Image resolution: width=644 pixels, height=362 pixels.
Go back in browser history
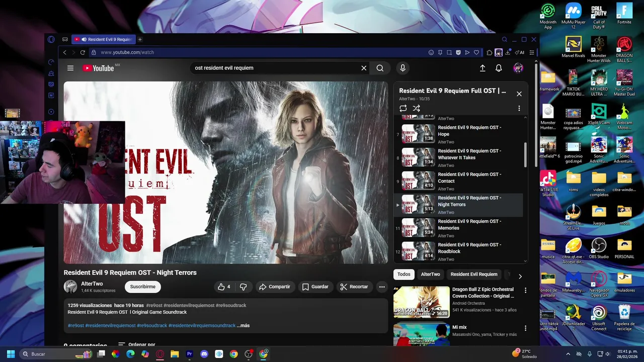pyautogui.click(x=64, y=52)
